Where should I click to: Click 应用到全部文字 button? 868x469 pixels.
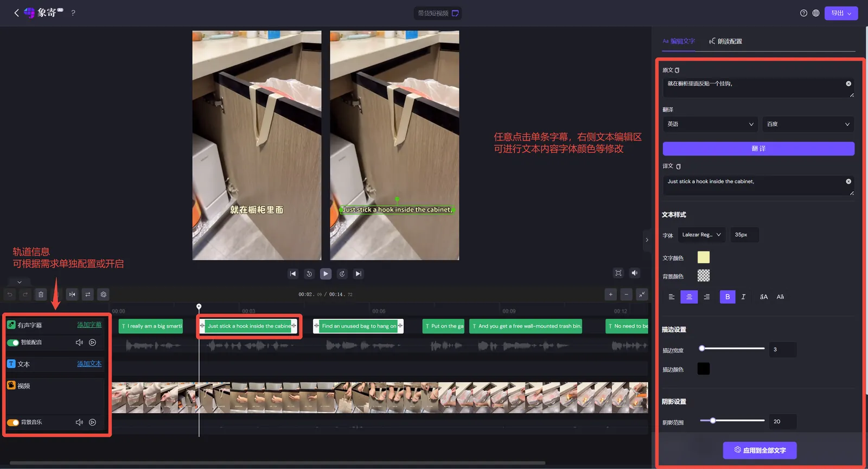[760, 451]
